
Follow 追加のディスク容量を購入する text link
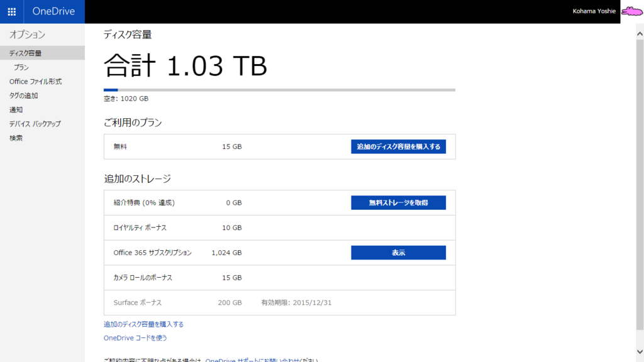143,324
